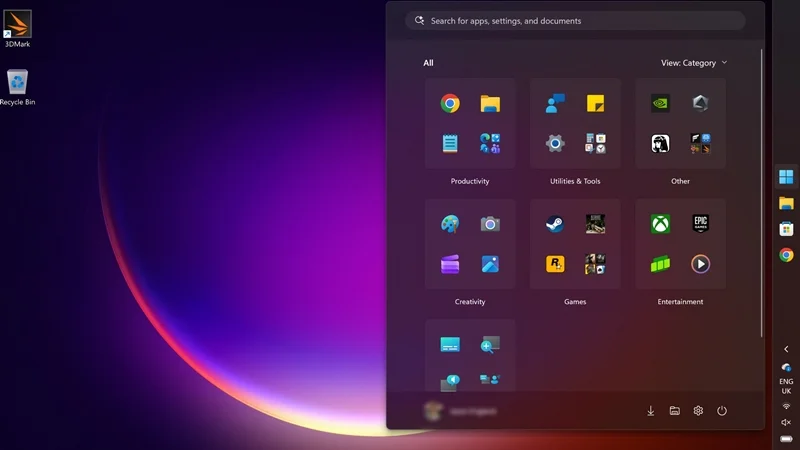Open Live captions icon in bottom group
This screenshot has width=800, height=450.
tap(450, 345)
